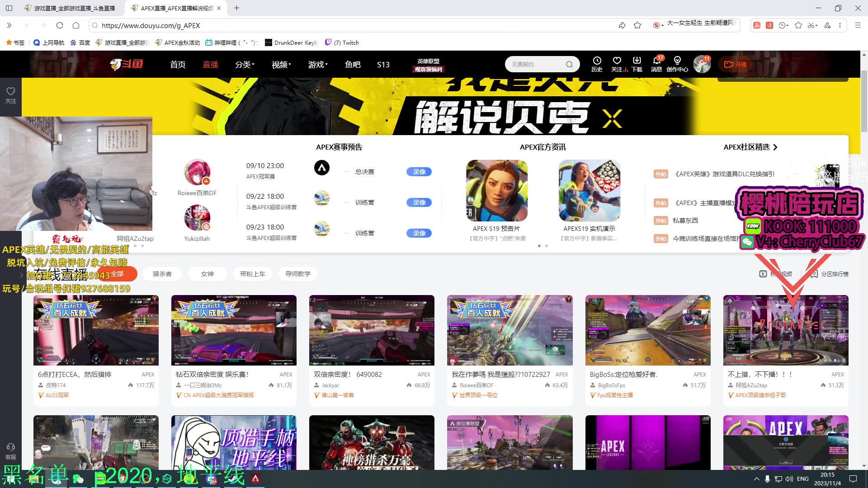This screenshot has width=868, height=488.
Task: Select the 带粉上车 filter tag
Action: [x=252, y=273]
